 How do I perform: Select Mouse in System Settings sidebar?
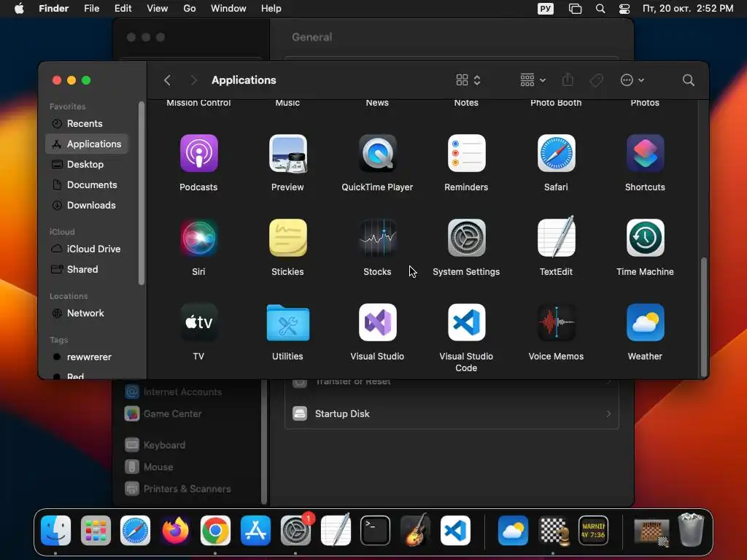click(x=192, y=467)
